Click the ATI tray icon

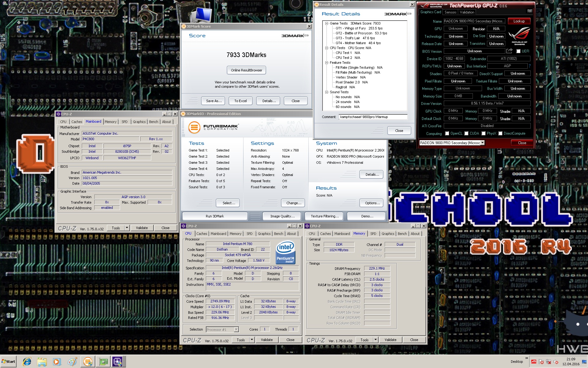[x=534, y=362]
